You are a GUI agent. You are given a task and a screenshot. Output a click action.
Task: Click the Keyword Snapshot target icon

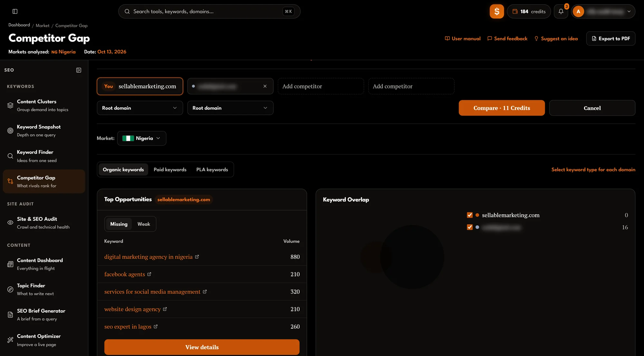10,131
